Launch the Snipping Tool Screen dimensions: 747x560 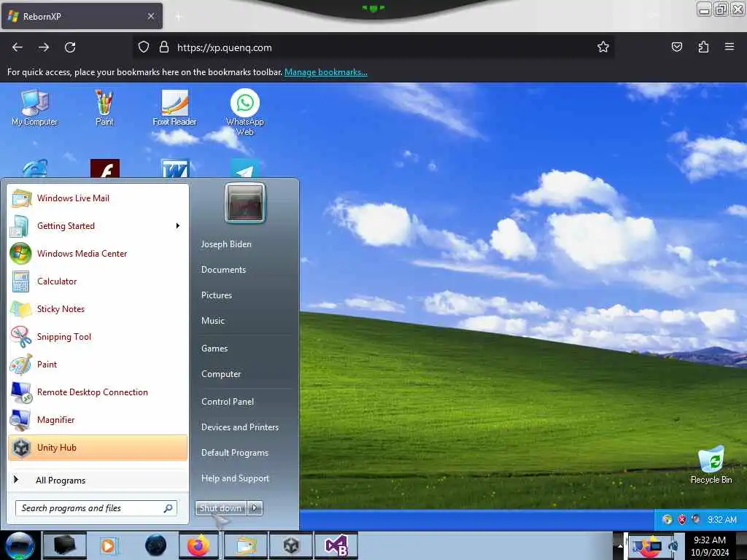98,337
